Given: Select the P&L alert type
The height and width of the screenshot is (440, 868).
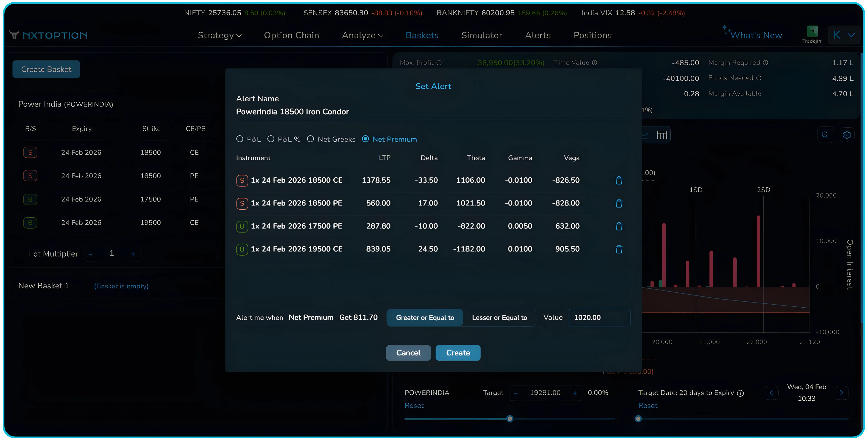Looking at the screenshot, I should [240, 139].
